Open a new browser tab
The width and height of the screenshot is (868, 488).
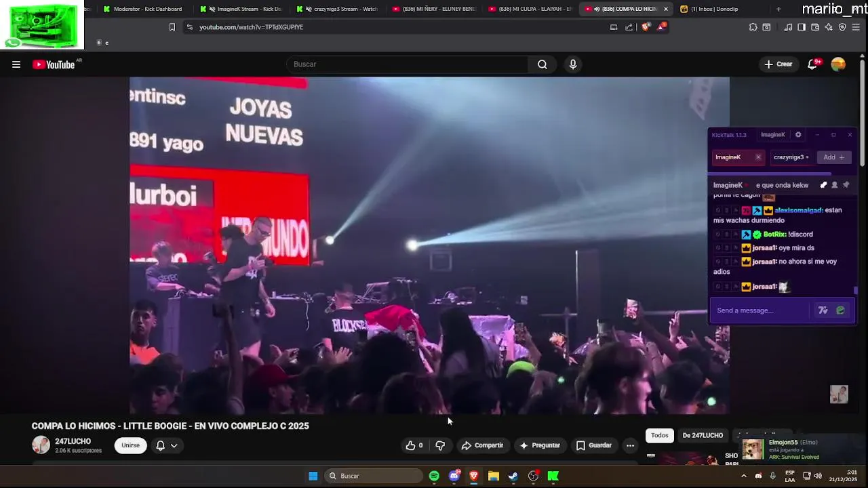778,9
